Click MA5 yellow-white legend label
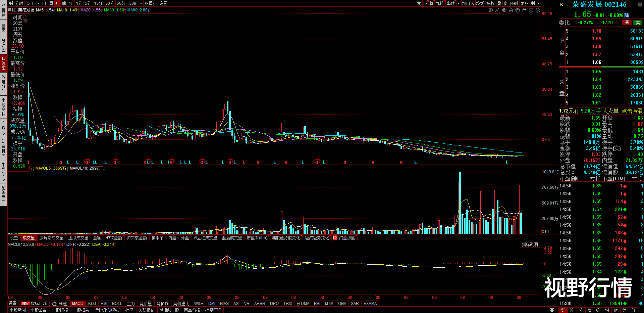The height and width of the screenshot is (313, 644). pos(45,10)
